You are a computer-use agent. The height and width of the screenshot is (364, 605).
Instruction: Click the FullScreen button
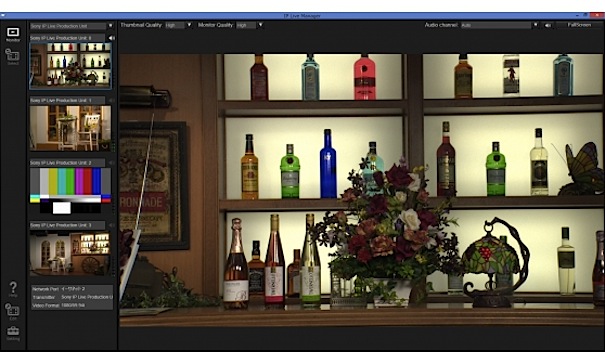(x=579, y=25)
